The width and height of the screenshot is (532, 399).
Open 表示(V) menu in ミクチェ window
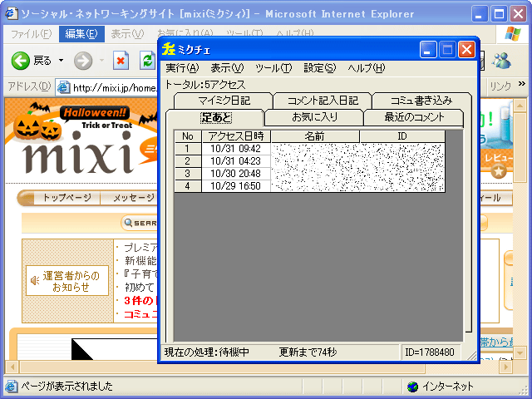tap(227, 68)
